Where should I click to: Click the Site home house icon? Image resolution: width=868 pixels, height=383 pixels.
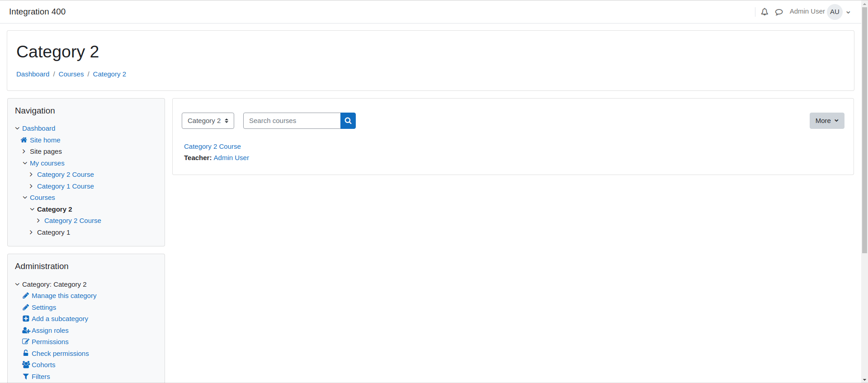[x=24, y=140]
